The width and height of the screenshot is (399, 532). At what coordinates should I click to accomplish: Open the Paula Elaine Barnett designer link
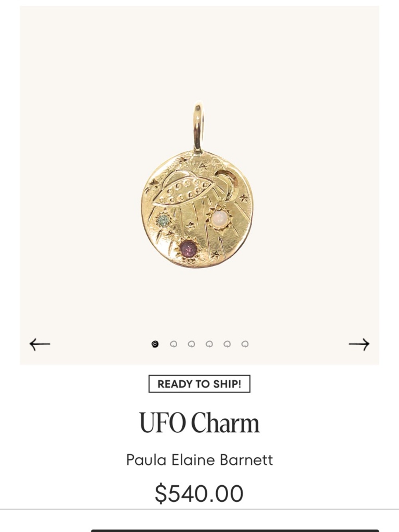199,460
